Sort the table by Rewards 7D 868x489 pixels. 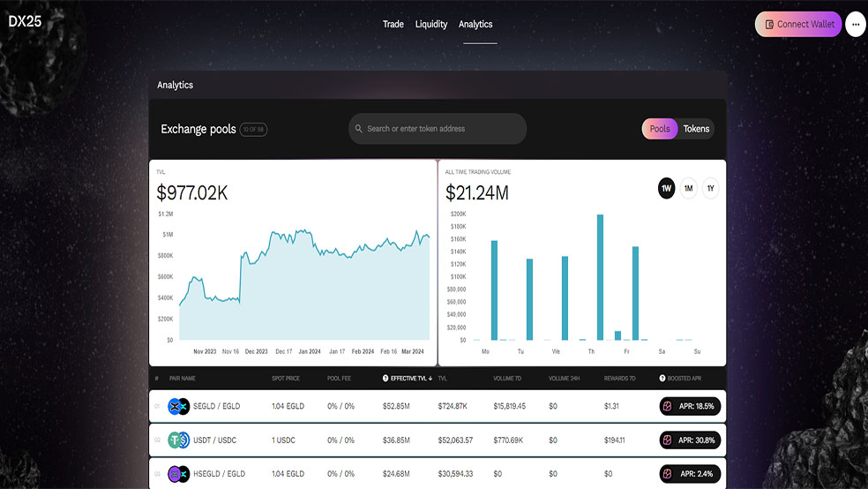pos(619,379)
